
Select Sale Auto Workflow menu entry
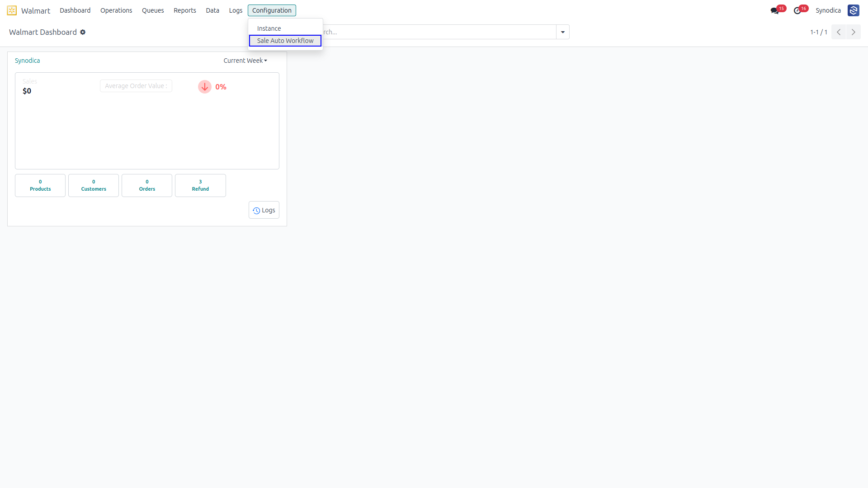285,41
